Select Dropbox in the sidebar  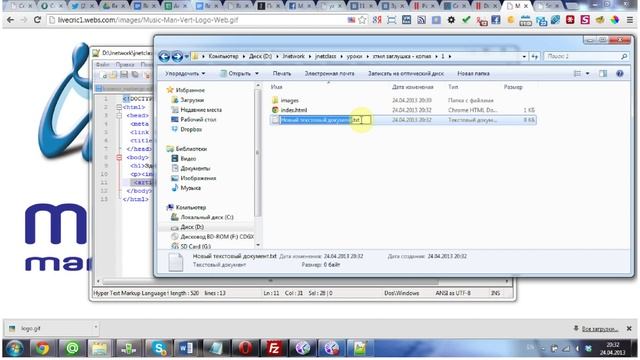point(191,129)
